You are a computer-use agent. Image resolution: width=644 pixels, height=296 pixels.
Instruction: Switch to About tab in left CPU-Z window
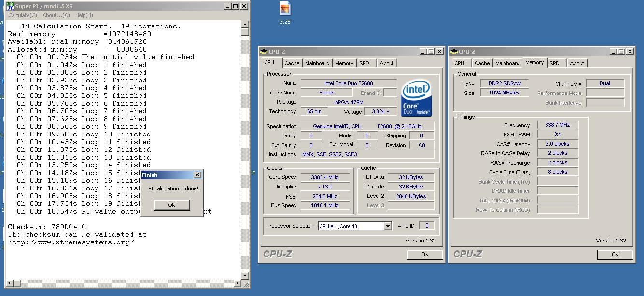(387, 63)
